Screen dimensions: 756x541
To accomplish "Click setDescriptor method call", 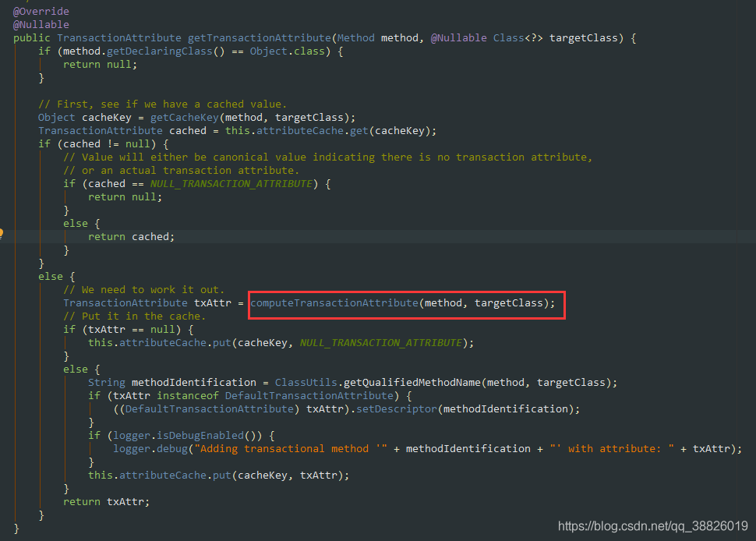I will (x=397, y=409).
